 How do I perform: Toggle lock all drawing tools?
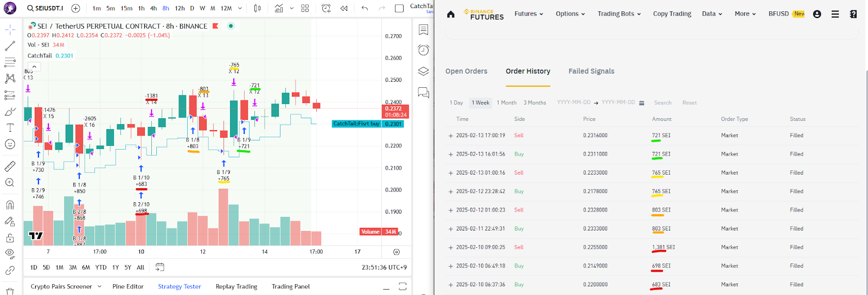click(x=10, y=238)
